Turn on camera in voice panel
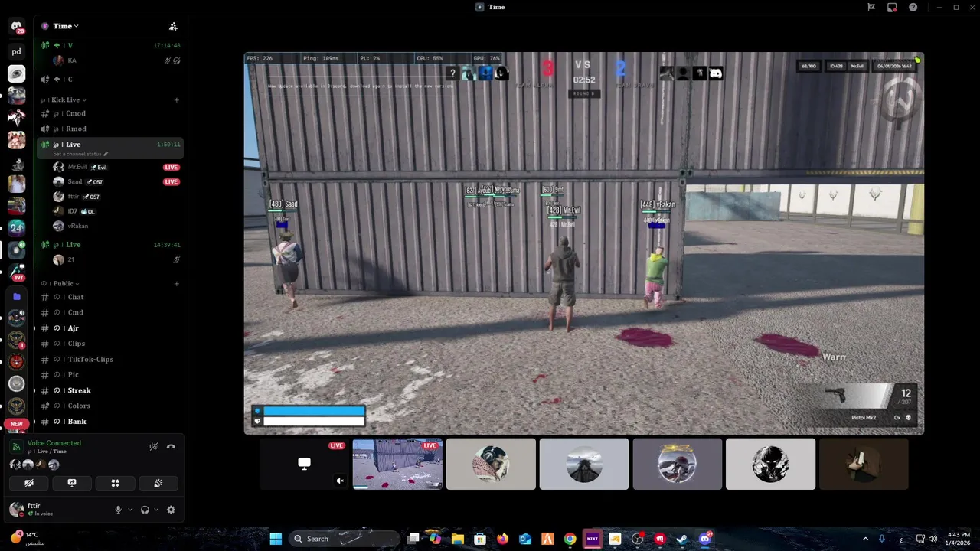The width and height of the screenshot is (980, 551). (x=29, y=483)
